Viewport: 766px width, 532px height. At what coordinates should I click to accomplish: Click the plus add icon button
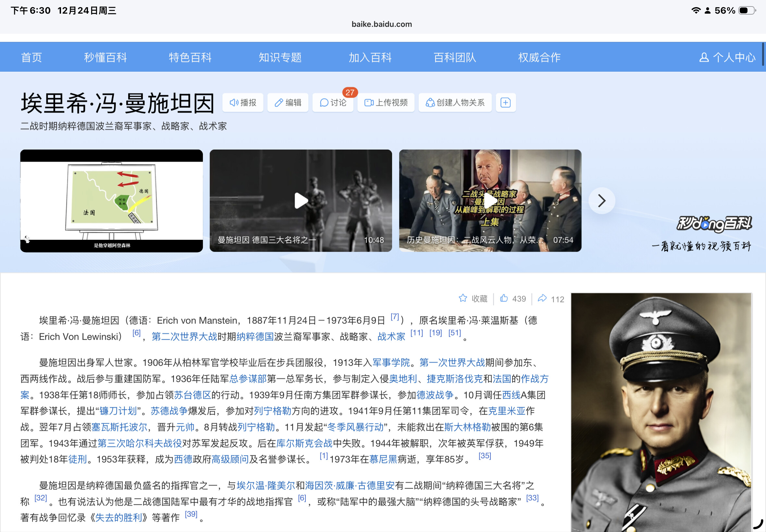(506, 103)
